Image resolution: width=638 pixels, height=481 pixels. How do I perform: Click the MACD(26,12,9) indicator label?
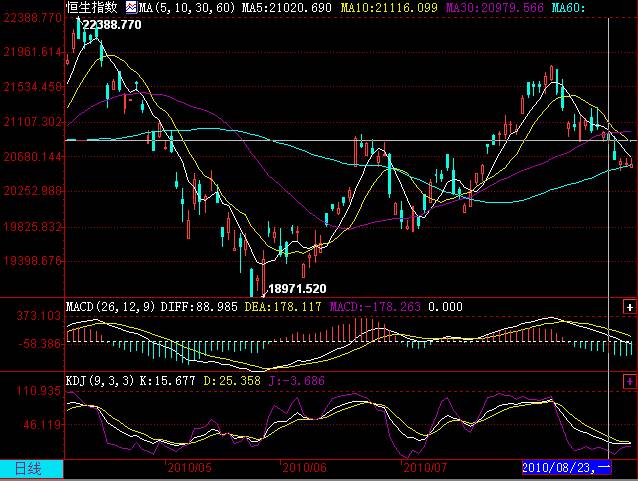(x=111, y=307)
